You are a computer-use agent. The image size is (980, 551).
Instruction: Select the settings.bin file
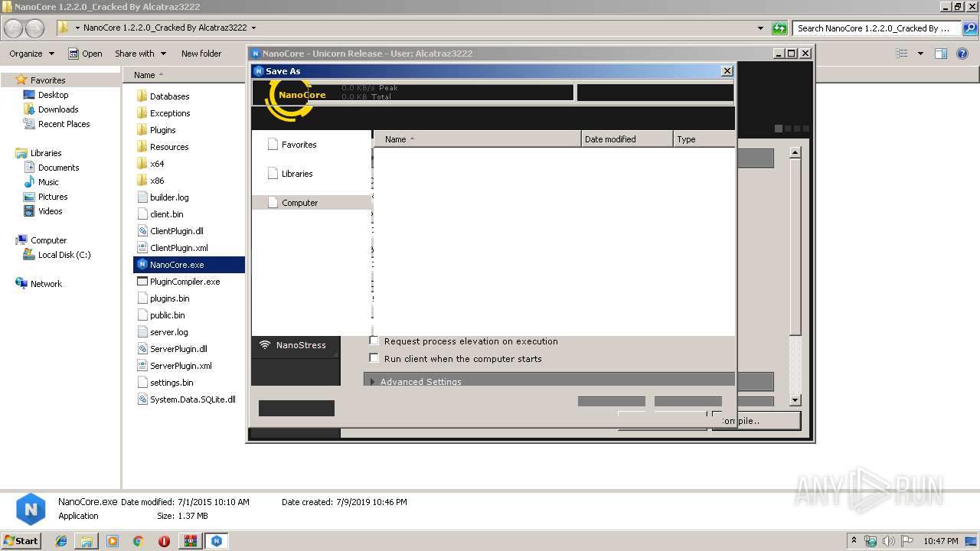click(165, 383)
